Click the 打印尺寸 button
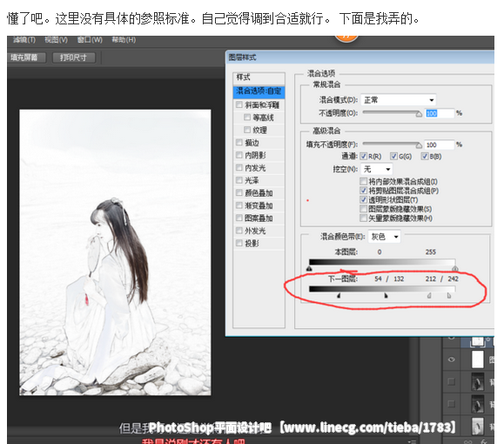Screen dimensions: 504x444 [x=74, y=57]
